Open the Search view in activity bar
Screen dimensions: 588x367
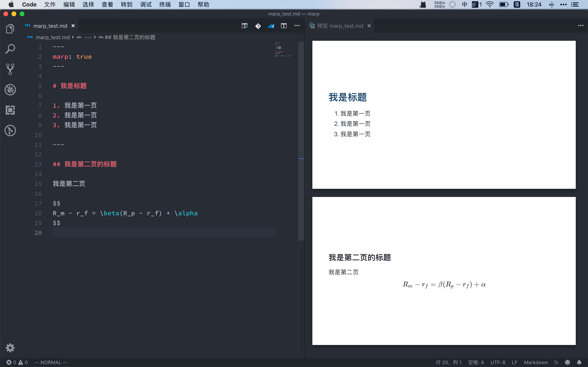[10, 49]
